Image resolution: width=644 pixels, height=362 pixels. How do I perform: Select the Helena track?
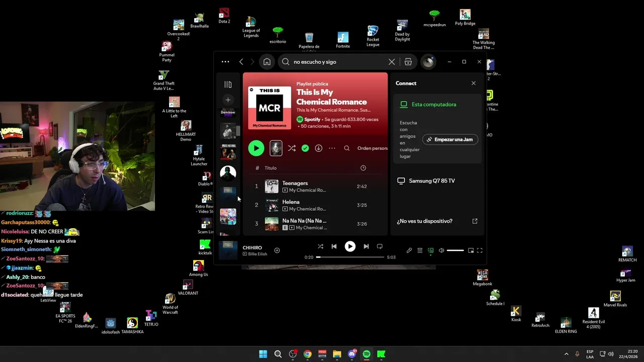pyautogui.click(x=315, y=205)
